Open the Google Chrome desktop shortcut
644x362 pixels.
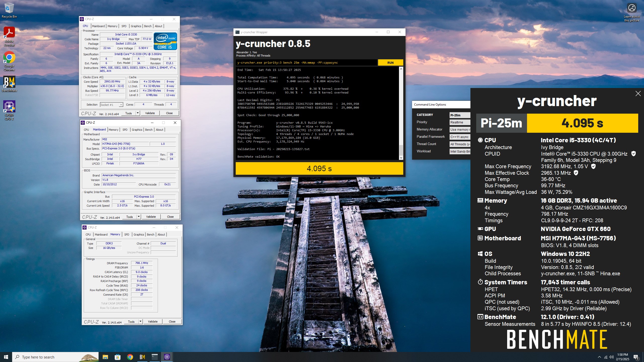(x=9, y=61)
